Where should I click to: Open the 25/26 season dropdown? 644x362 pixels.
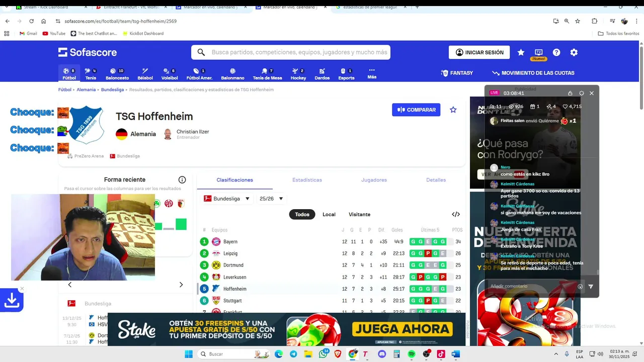(x=271, y=199)
